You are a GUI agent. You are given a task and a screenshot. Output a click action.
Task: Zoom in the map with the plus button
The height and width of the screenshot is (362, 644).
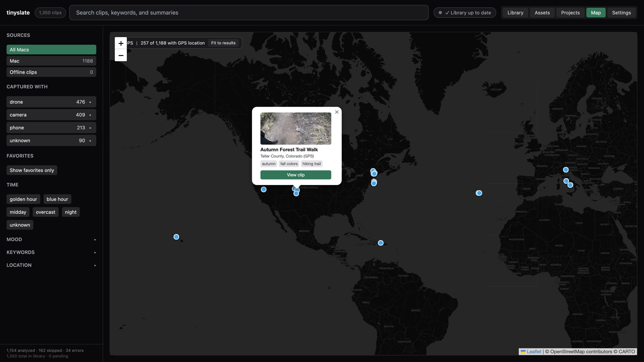tap(121, 43)
